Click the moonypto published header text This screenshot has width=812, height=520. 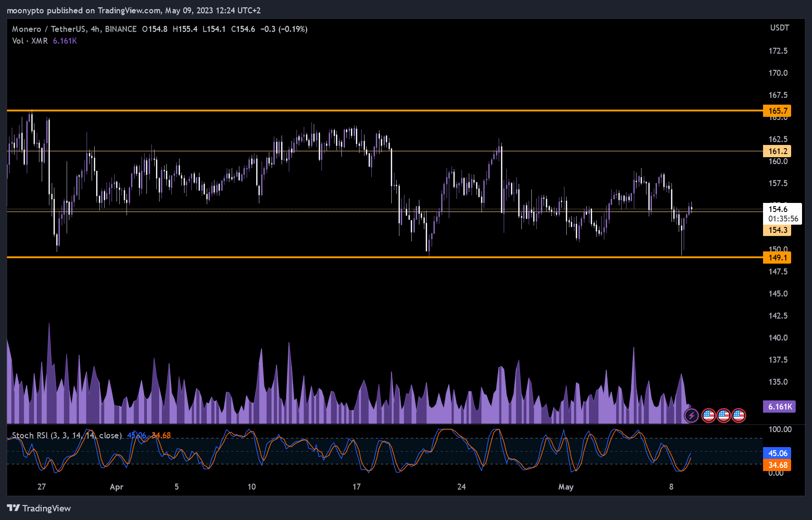(134, 10)
